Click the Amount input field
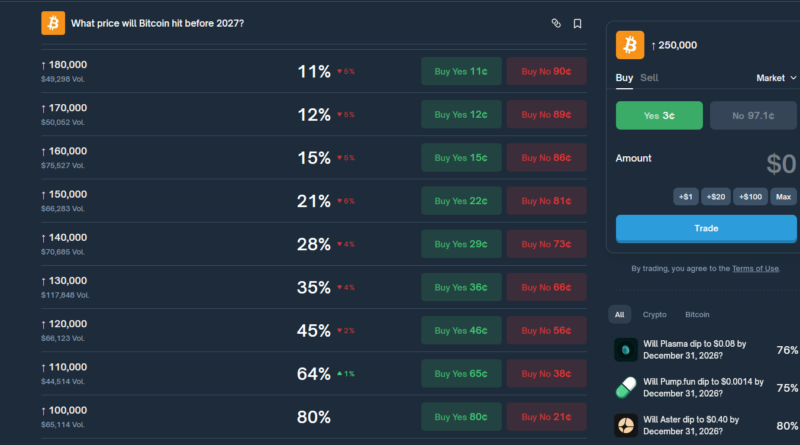Image resolution: width=800 pixels, height=445 pixels. click(740, 163)
